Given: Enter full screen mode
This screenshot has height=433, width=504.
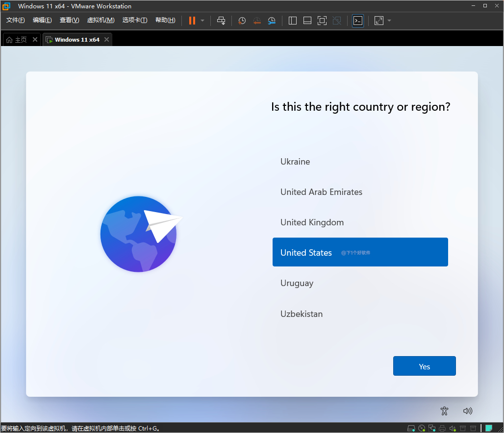Looking at the screenshot, I should click(322, 21).
